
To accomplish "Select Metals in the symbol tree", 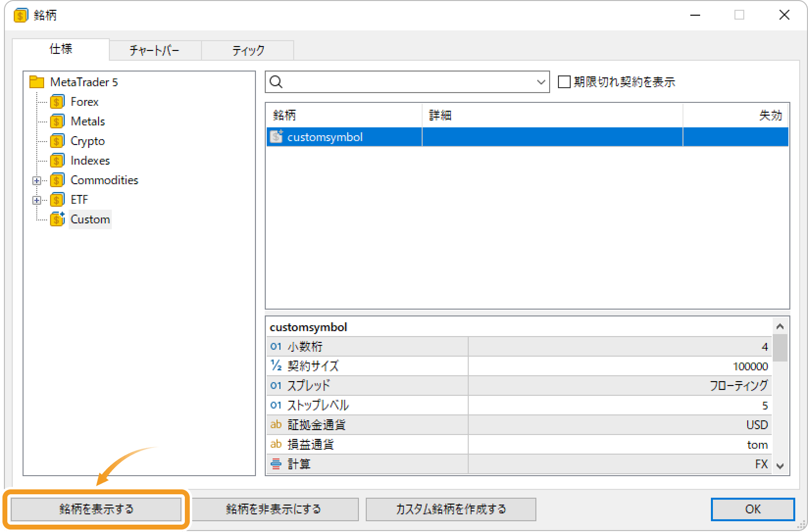I will [x=88, y=121].
